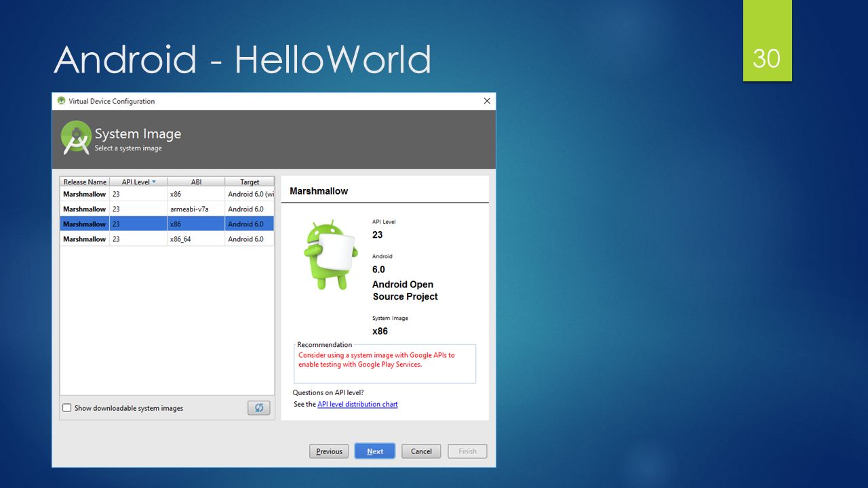
Task: Sort by API Level column header
Action: (x=138, y=182)
